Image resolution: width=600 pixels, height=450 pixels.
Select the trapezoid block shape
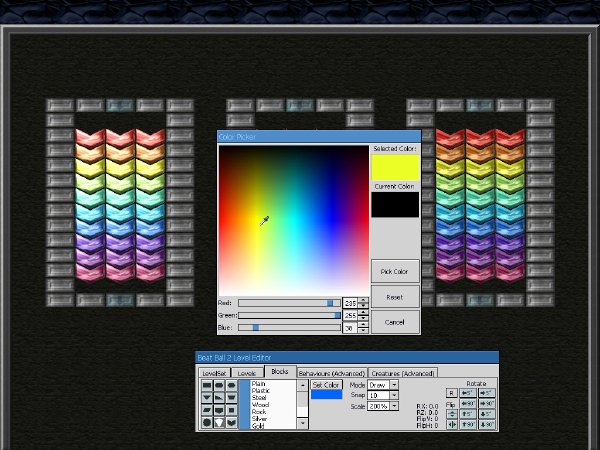coord(231,398)
